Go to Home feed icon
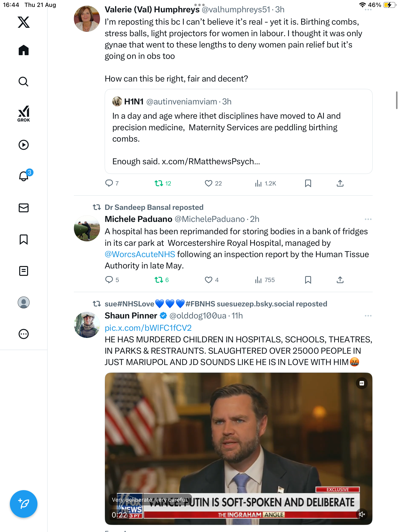Viewport: 399px width, 532px height. tap(24, 50)
